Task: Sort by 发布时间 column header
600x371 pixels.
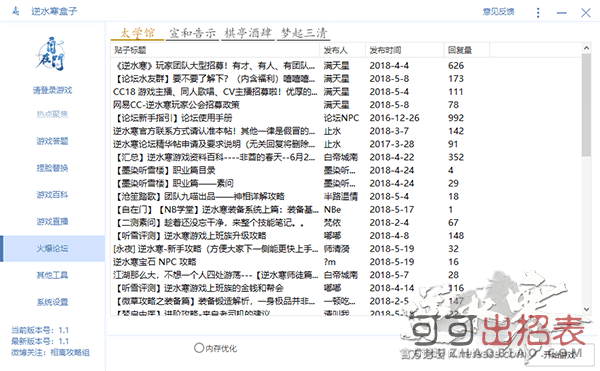Action: (404, 50)
